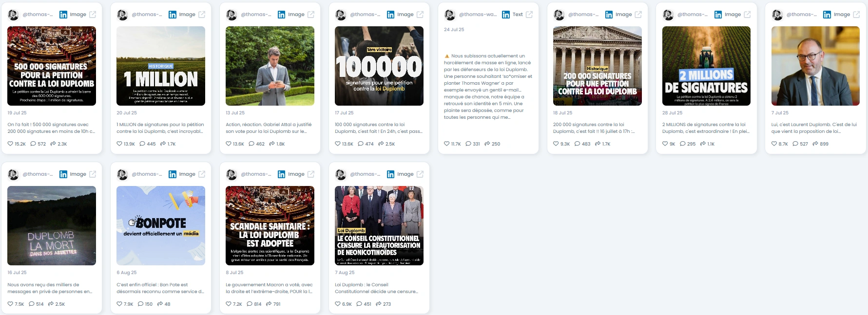Open external link icon on '100 000 signatures' post
Viewport: 868px width, 315px height.
pyautogui.click(x=420, y=15)
